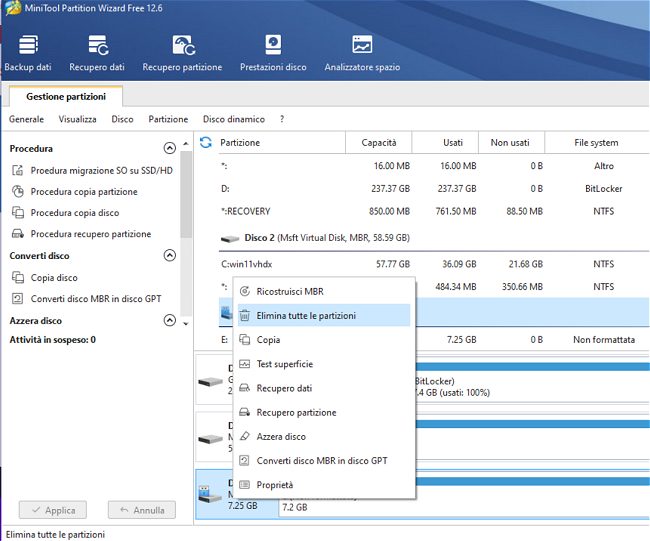
Task: Open the Backup dati tool
Action: pyautogui.click(x=28, y=53)
